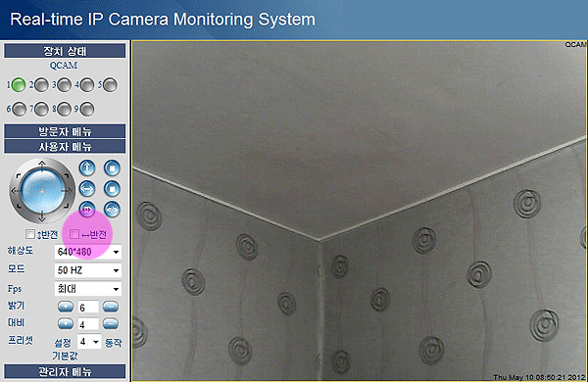This screenshot has height=382, width=588.
Task: Select camera channel 2 indicator
Action: tap(41, 85)
